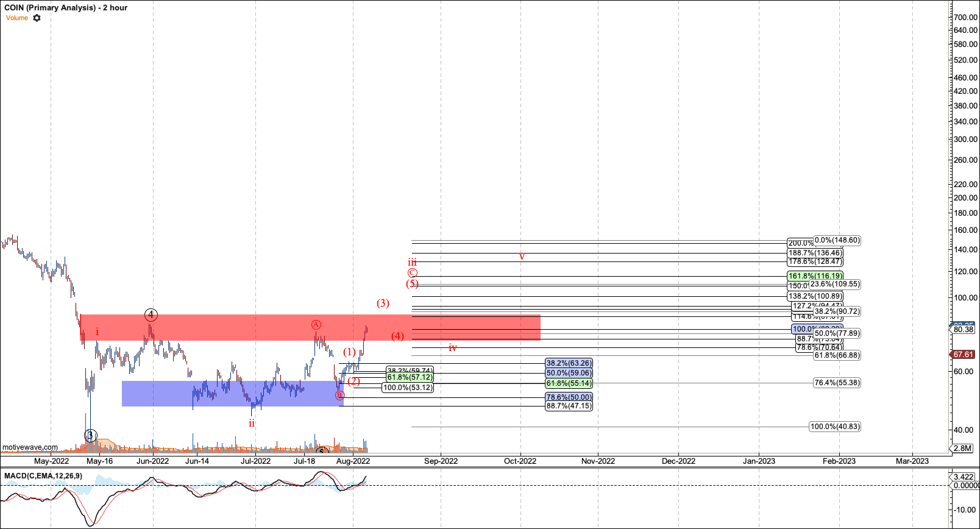
Task: Click the red wave iii label
Action: (413, 262)
